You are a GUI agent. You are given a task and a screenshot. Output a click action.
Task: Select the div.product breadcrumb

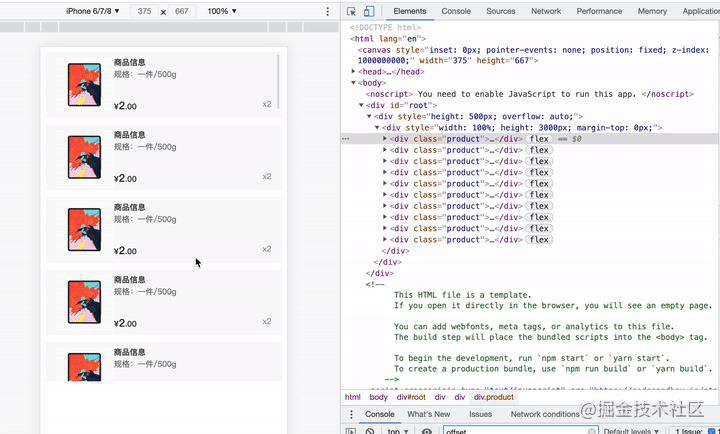point(494,397)
